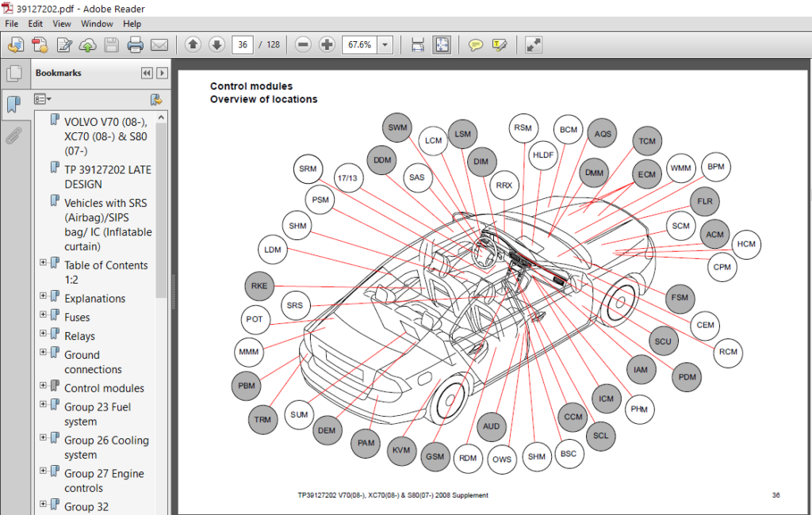Print the document with printer icon
Image resolution: width=812 pixels, height=515 pixels.
[x=135, y=45]
